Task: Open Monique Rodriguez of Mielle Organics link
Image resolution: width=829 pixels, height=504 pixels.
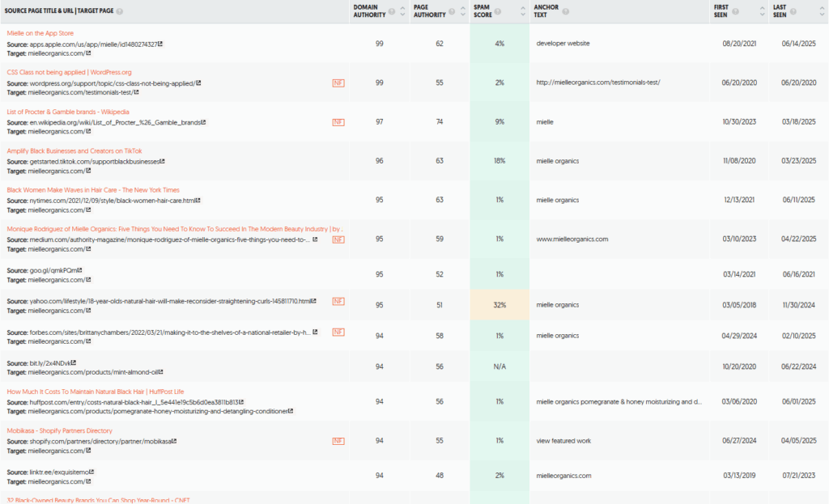Action: (175, 229)
